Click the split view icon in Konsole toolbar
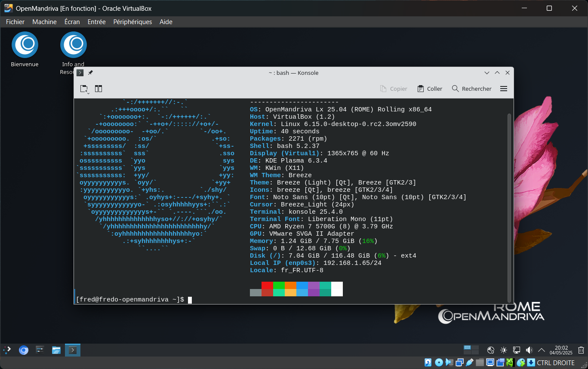Image resolution: width=588 pixels, height=369 pixels. point(99,89)
